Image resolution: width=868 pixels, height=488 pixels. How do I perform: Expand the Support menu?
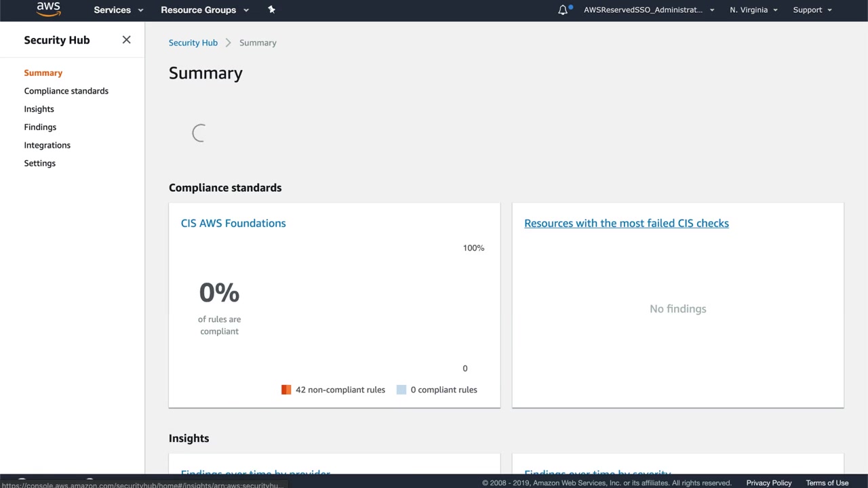click(812, 10)
